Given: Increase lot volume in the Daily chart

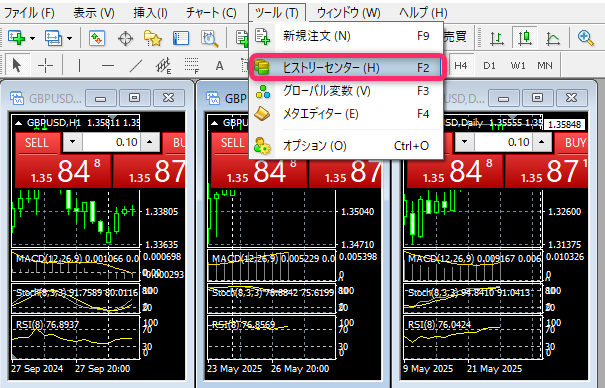Looking at the screenshot, I should pos(541,142).
